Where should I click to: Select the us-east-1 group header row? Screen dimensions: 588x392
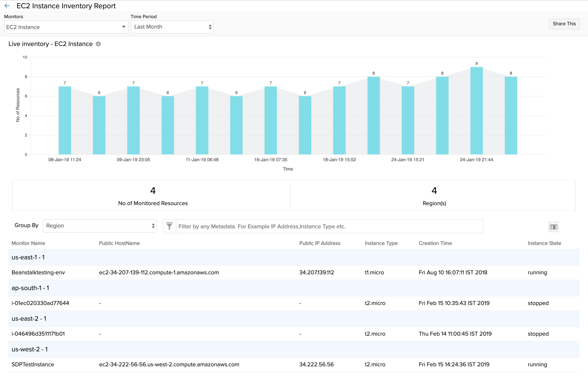click(28, 257)
